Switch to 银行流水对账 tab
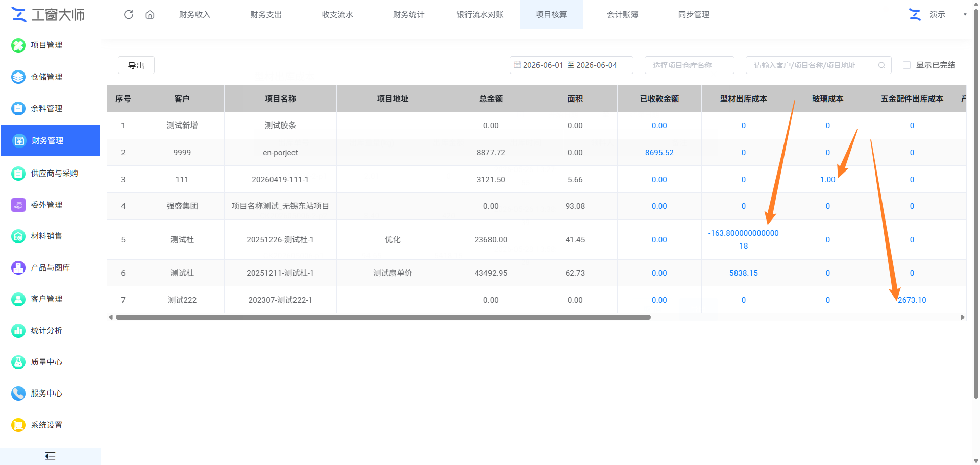 (x=480, y=14)
